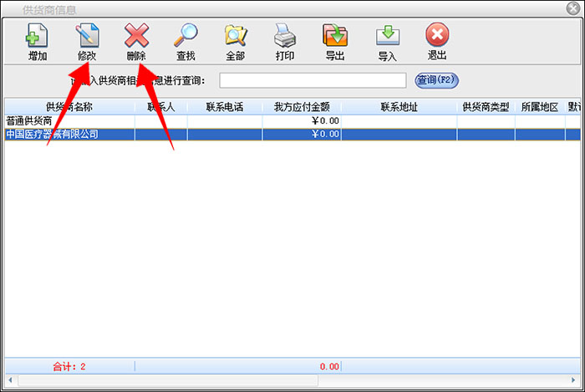Select the 修改 (Edit) toolbar icon
Image resolution: width=585 pixels, height=392 pixels.
[87, 42]
